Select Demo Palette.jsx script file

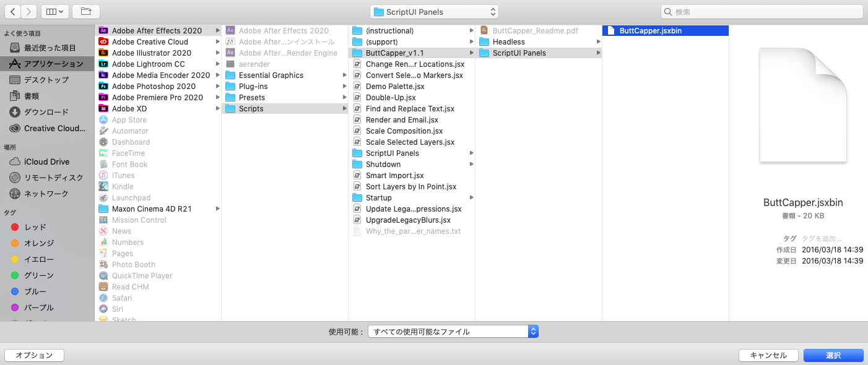click(x=412, y=86)
